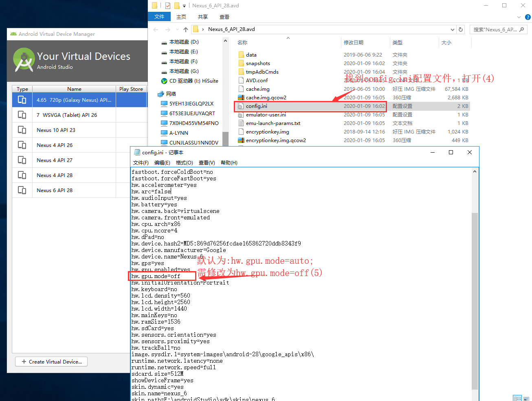Click the properties checkmark icon in the title bar
Viewport: 532px width, 401px height.
[168, 6]
